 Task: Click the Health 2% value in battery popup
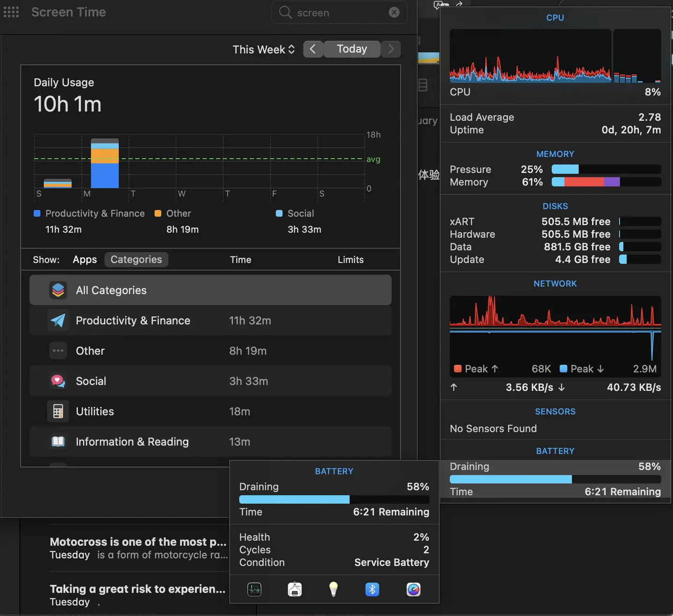(421, 537)
